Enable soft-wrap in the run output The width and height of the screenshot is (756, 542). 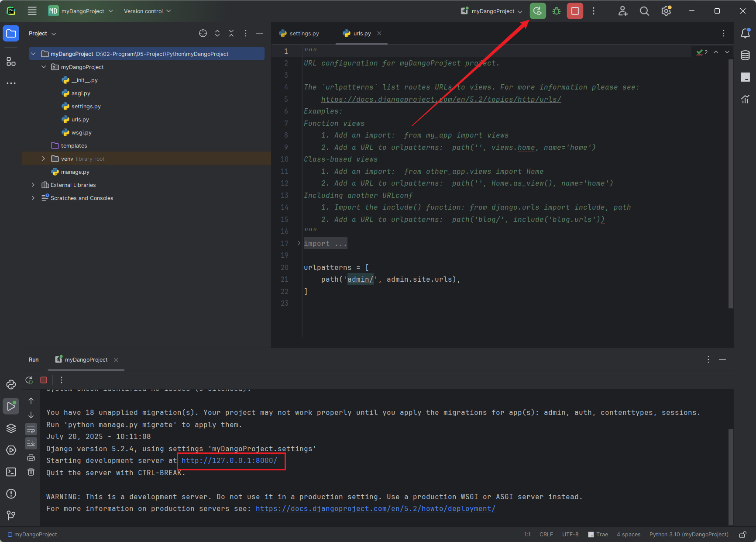[31, 429]
